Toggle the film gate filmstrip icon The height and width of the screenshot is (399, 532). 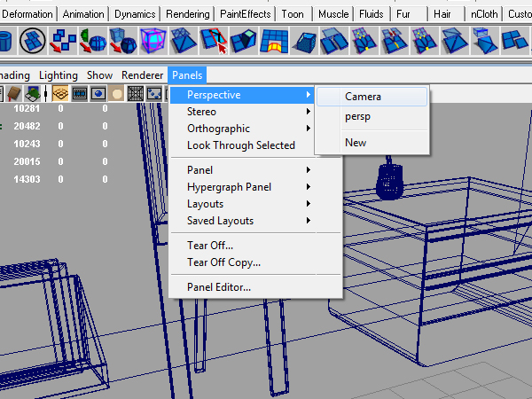coord(80,94)
